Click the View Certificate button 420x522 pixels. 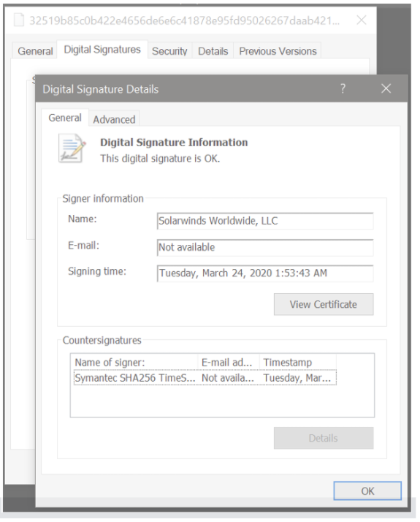(x=324, y=304)
